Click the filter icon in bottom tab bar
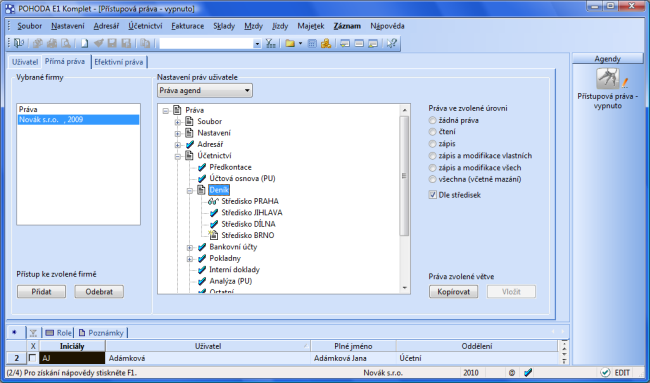 coord(33,332)
